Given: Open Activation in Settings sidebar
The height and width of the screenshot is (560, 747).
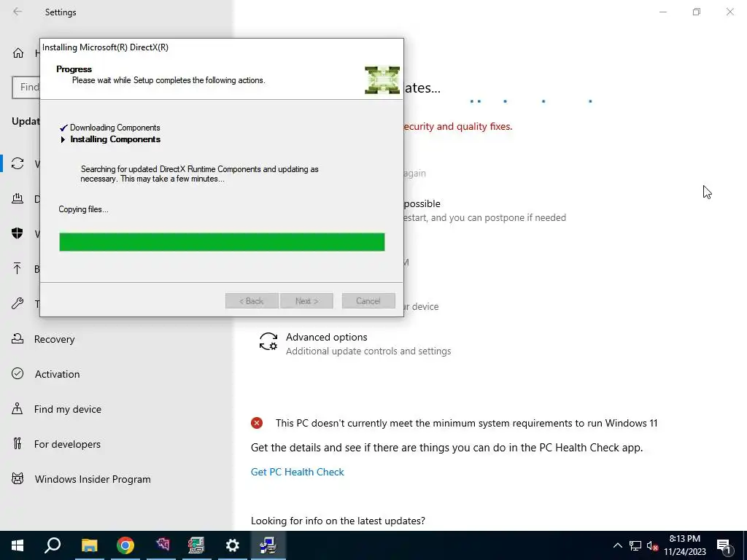Looking at the screenshot, I should click(x=57, y=374).
